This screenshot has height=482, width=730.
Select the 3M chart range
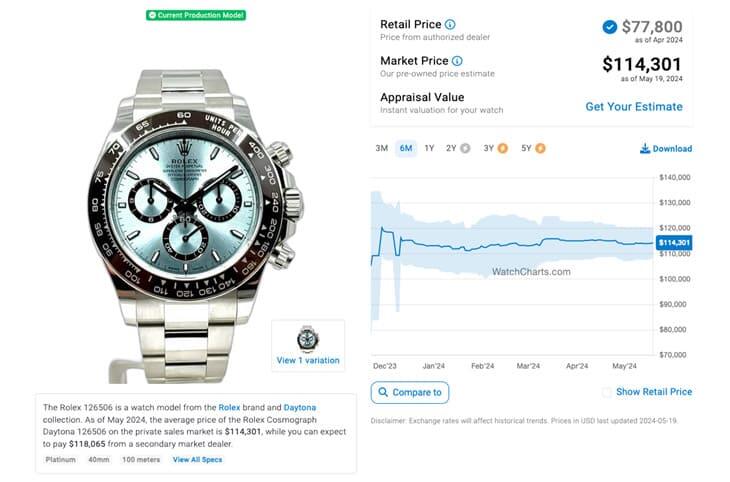(381, 149)
